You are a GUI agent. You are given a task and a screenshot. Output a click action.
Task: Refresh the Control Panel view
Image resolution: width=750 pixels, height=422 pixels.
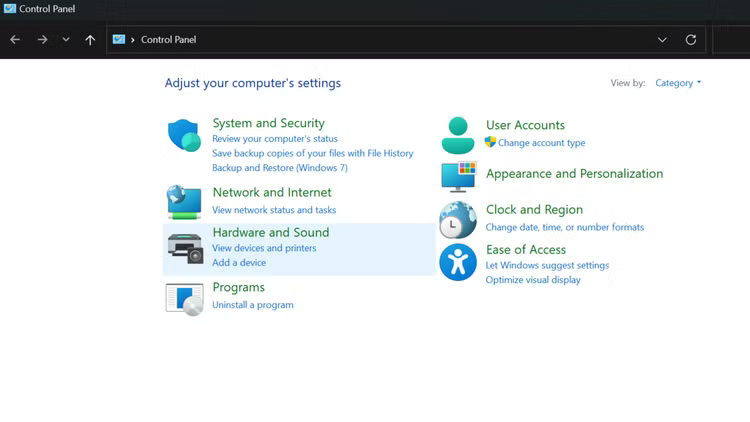point(691,40)
